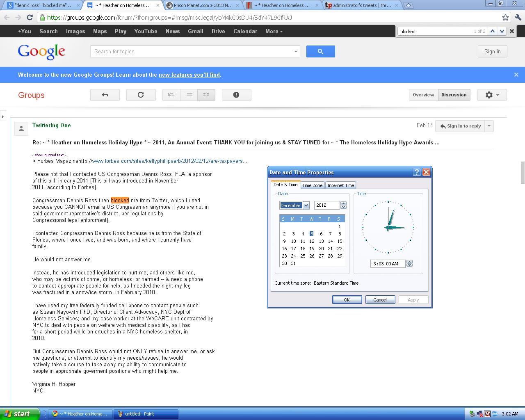
Task: Open Calendar from the Google bar
Action: point(245,31)
